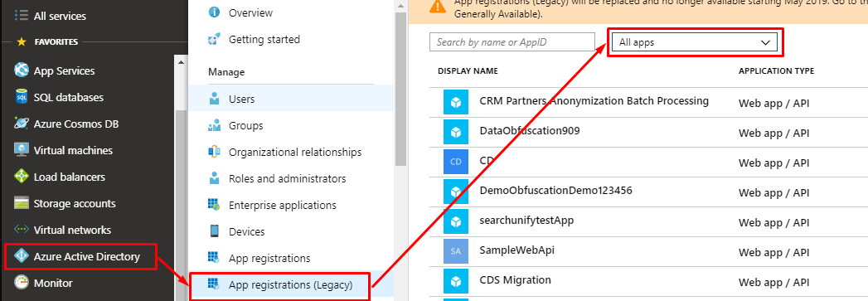Expand the All apps dropdown
Screen dimensions: 868x301
(x=695, y=42)
